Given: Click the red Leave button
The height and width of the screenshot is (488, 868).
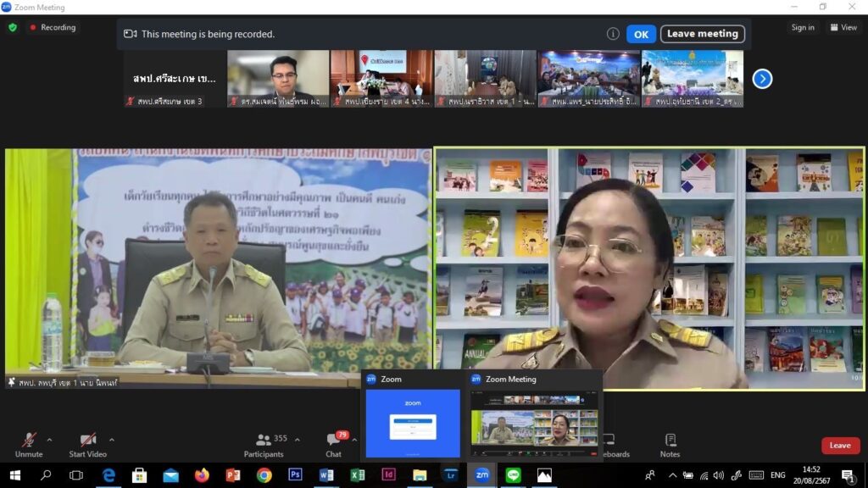Looking at the screenshot, I should (x=839, y=446).
